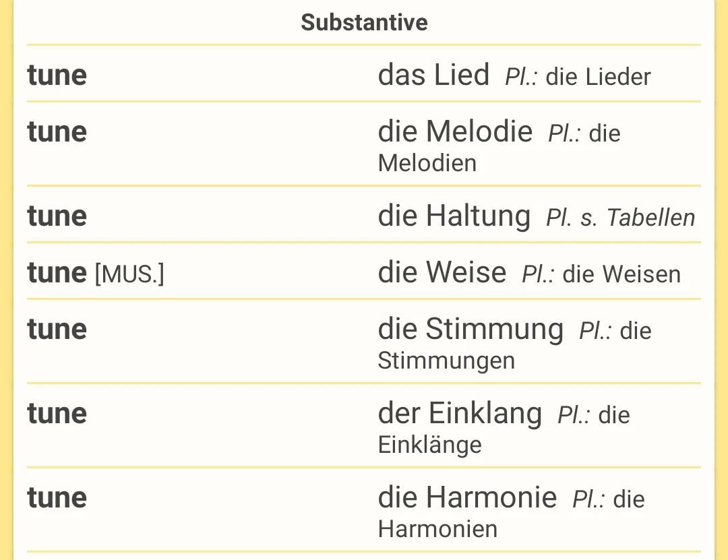The image size is (728, 560).
Task: Open the "das Lied" translation
Action: (433, 75)
